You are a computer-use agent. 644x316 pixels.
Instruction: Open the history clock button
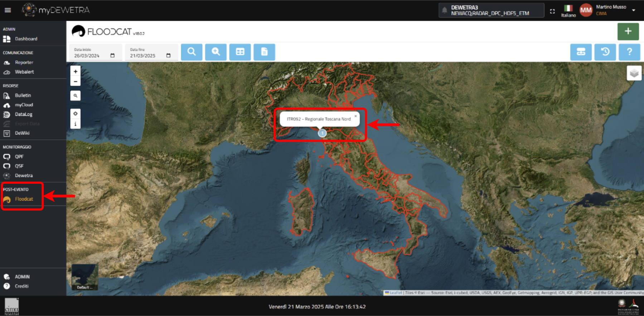[x=605, y=52]
